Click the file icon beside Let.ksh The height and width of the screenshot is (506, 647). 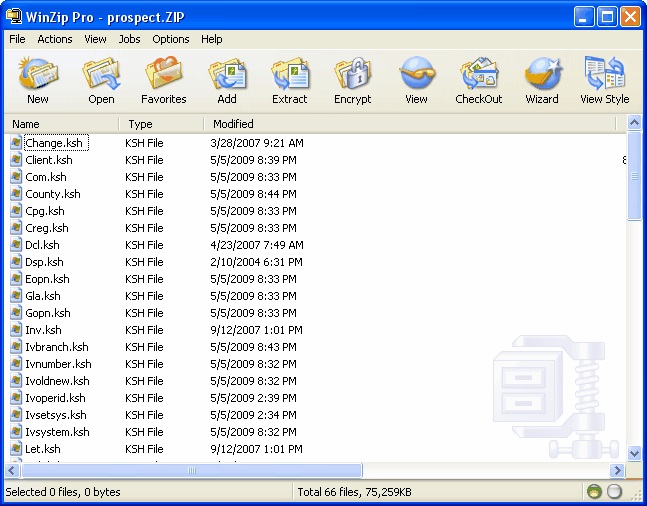(x=16, y=449)
